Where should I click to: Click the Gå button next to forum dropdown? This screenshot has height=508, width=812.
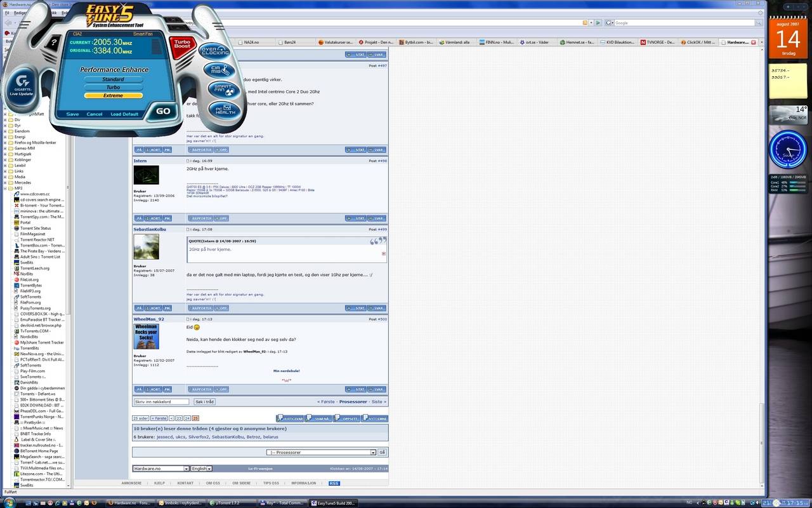(382, 452)
